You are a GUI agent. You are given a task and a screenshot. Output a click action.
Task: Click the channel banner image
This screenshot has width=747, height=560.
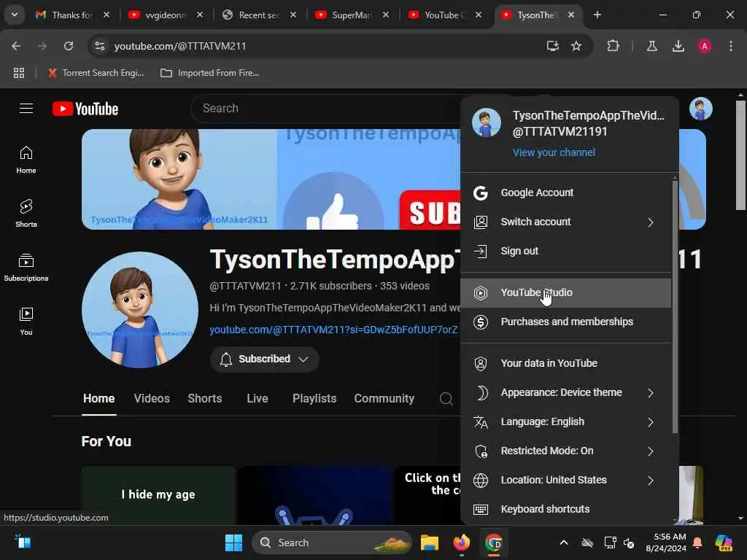(271, 179)
